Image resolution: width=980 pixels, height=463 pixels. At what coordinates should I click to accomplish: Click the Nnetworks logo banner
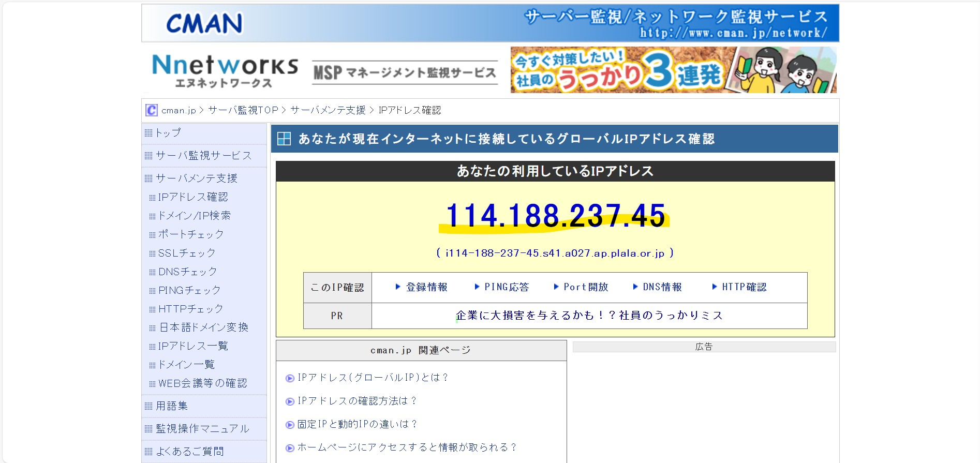pos(225,71)
